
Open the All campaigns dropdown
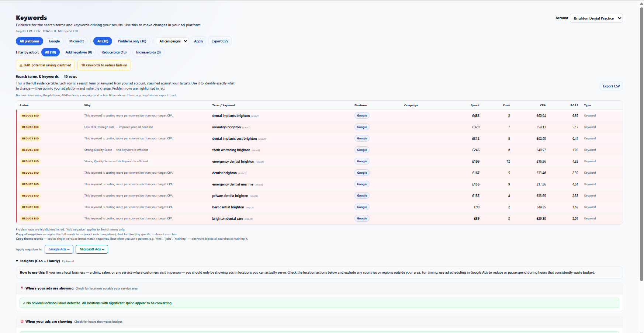[173, 41]
